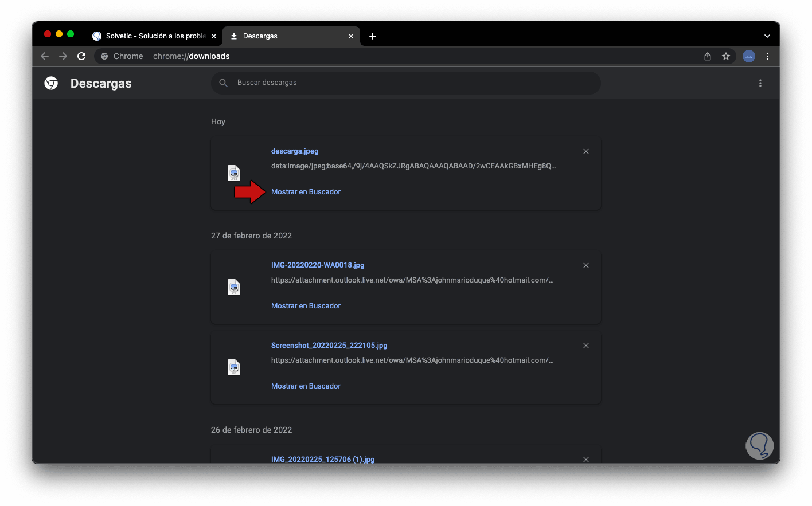Open the descarga.jpeg file link
Image resolution: width=812 pixels, height=506 pixels.
coord(295,151)
